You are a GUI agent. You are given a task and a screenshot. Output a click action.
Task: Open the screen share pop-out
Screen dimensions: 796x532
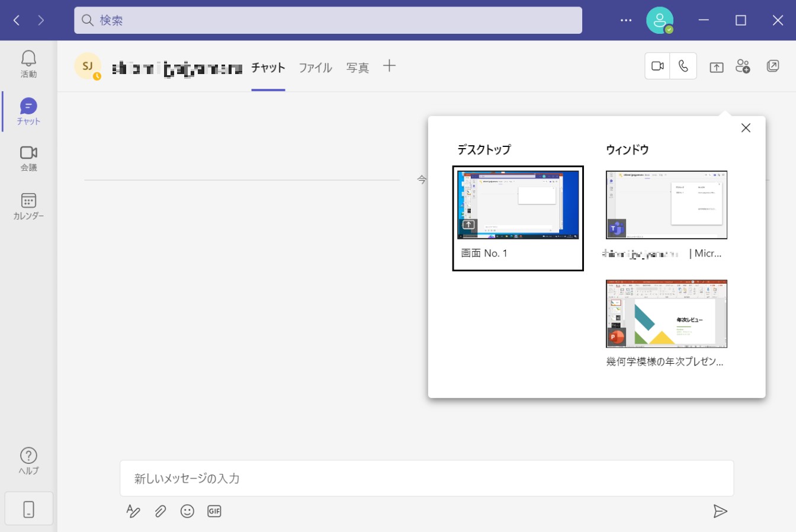715,66
